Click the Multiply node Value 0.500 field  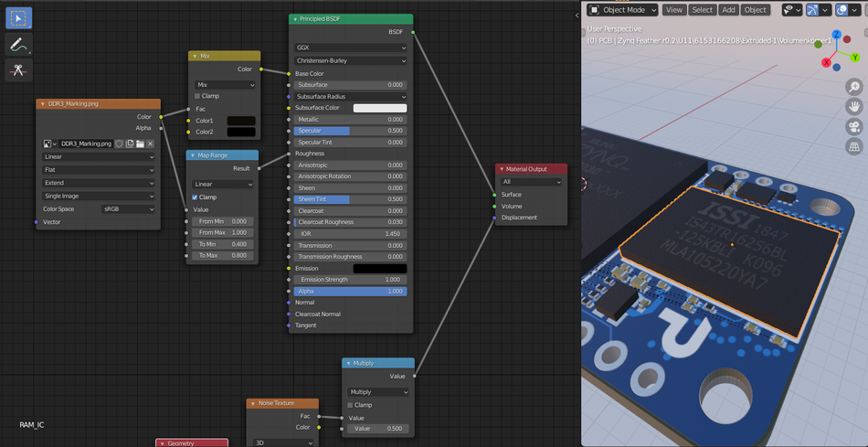click(378, 429)
